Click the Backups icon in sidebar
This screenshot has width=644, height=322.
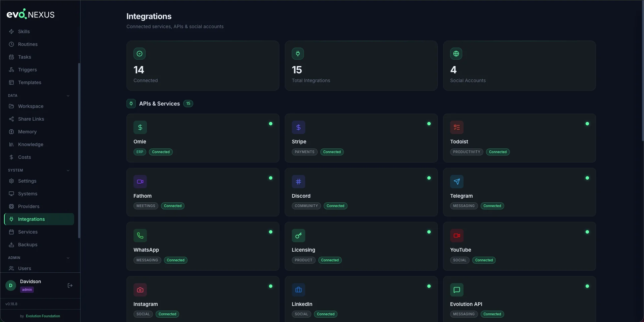coord(11,245)
